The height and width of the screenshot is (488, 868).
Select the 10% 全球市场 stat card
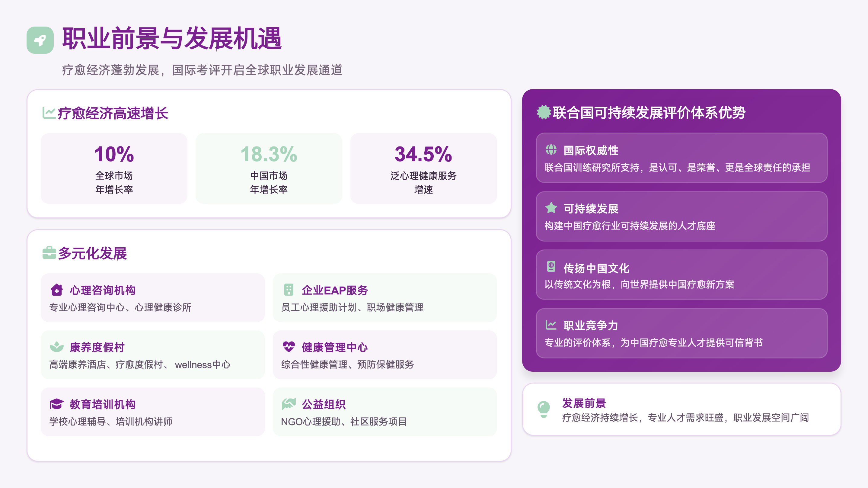pyautogui.click(x=114, y=168)
